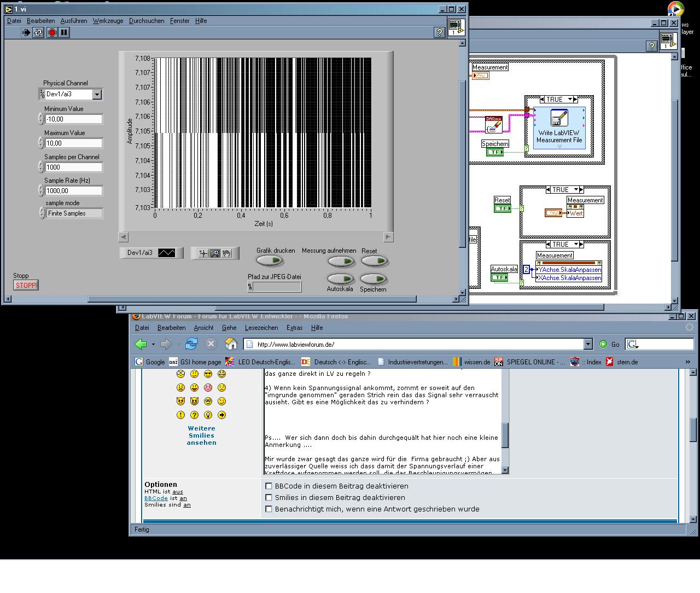
Task: Open the Lesezeichen menu in Firefox
Action: 261,328
